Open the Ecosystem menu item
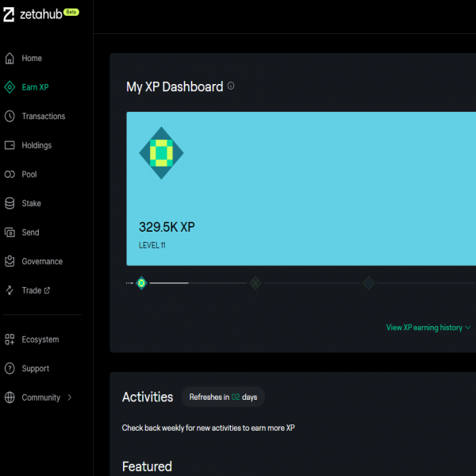Screen dimensions: 476x476 tap(40, 340)
